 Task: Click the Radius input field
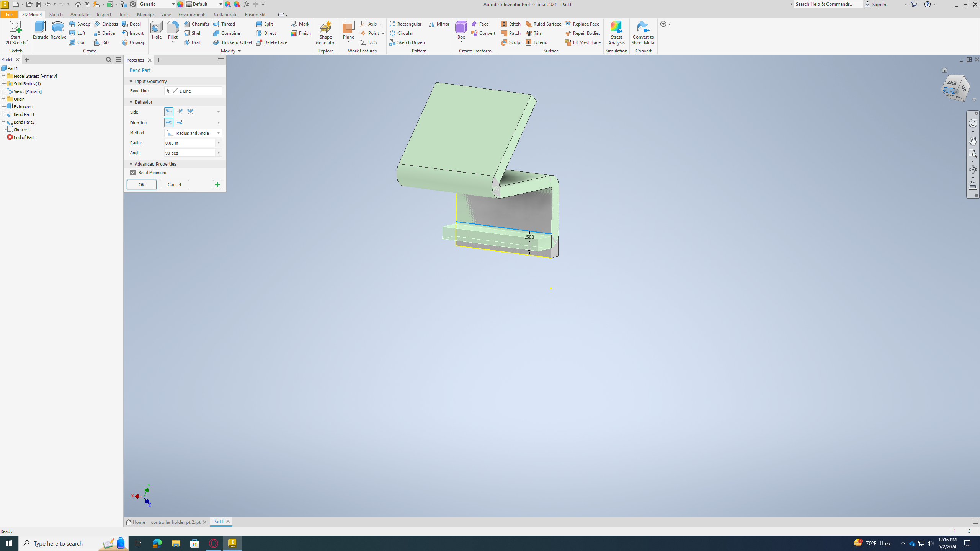pyautogui.click(x=190, y=143)
